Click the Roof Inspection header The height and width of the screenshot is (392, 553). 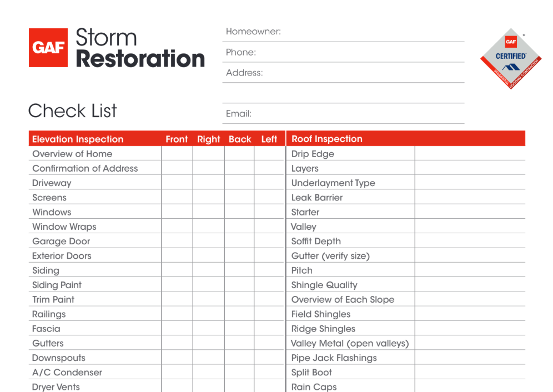(x=326, y=139)
